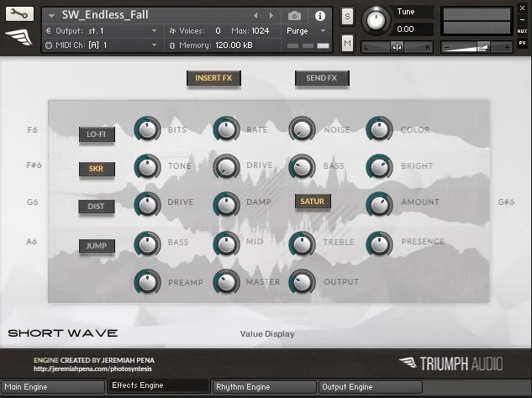532x398 pixels.
Task: Switch to the SEND FX page
Action: click(322, 78)
